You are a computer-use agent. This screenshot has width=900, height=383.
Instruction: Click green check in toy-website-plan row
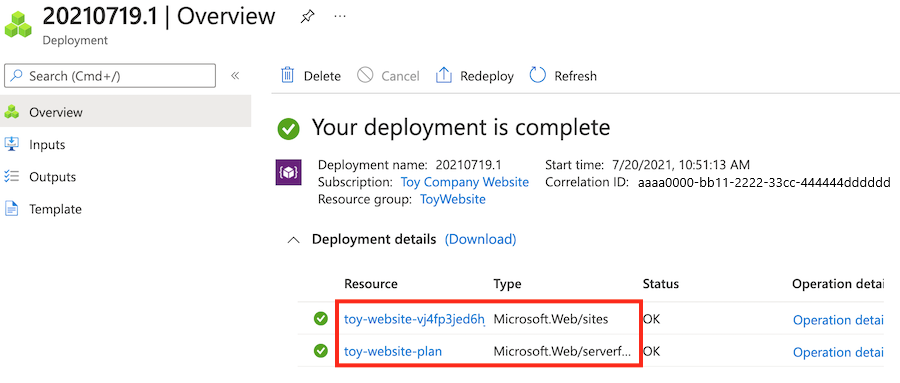(321, 350)
